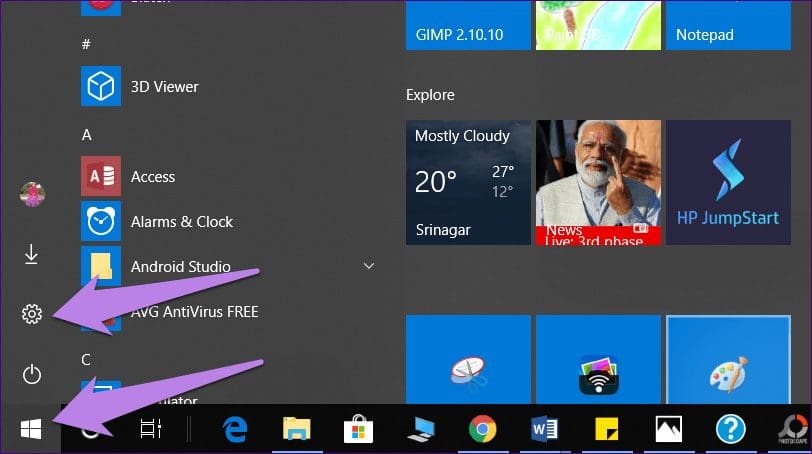This screenshot has height=454, width=812.
Task: Open the Windows Start button
Action: point(31,429)
